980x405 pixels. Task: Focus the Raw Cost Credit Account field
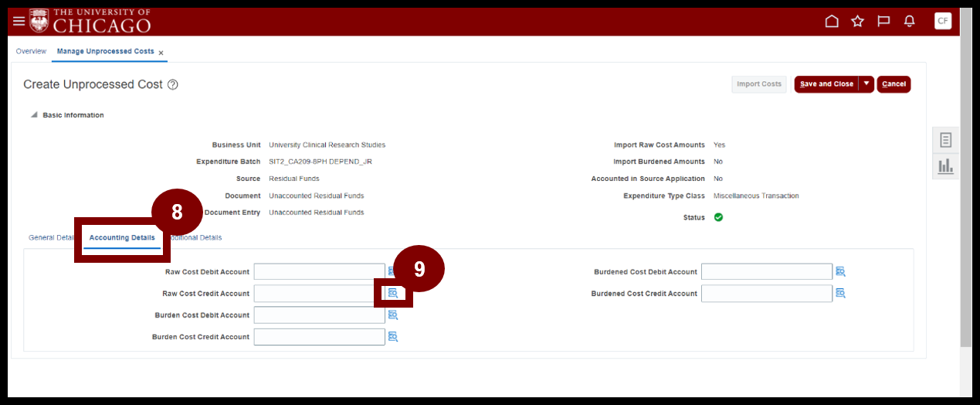coord(319,293)
